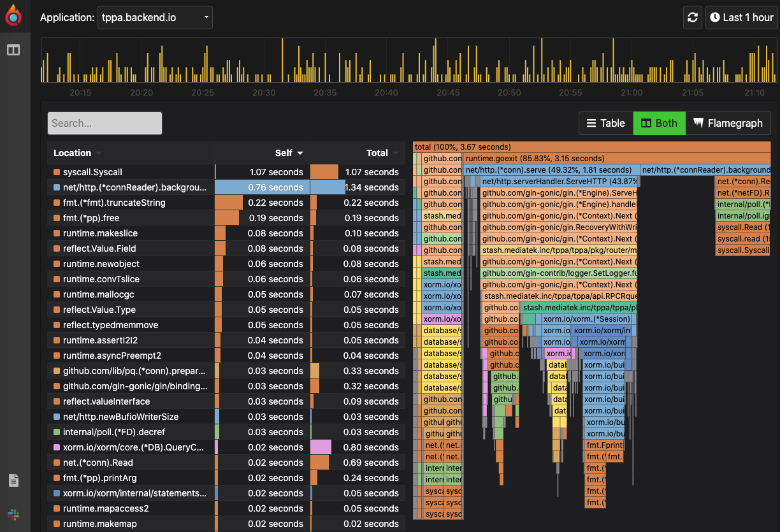The width and height of the screenshot is (780, 532).
Task: Select the fmt.(*fmt).truncateString row
Action: [226, 203]
